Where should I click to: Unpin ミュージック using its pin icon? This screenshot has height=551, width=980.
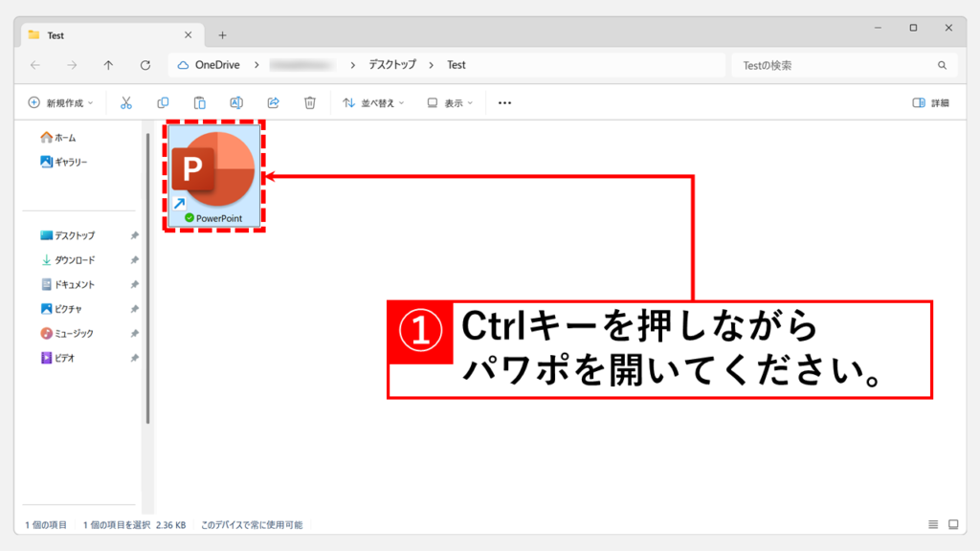[x=134, y=334]
